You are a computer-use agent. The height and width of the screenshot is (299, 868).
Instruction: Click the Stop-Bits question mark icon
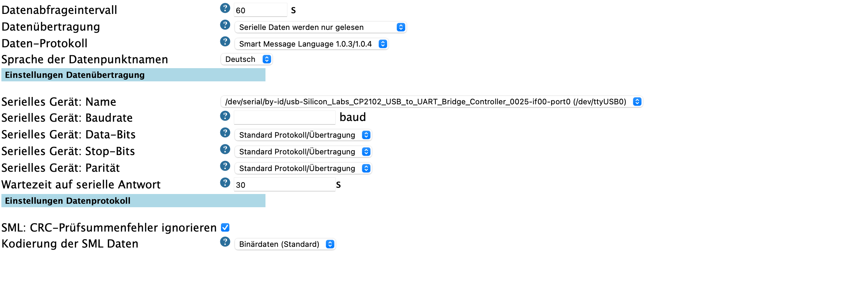pos(225,149)
